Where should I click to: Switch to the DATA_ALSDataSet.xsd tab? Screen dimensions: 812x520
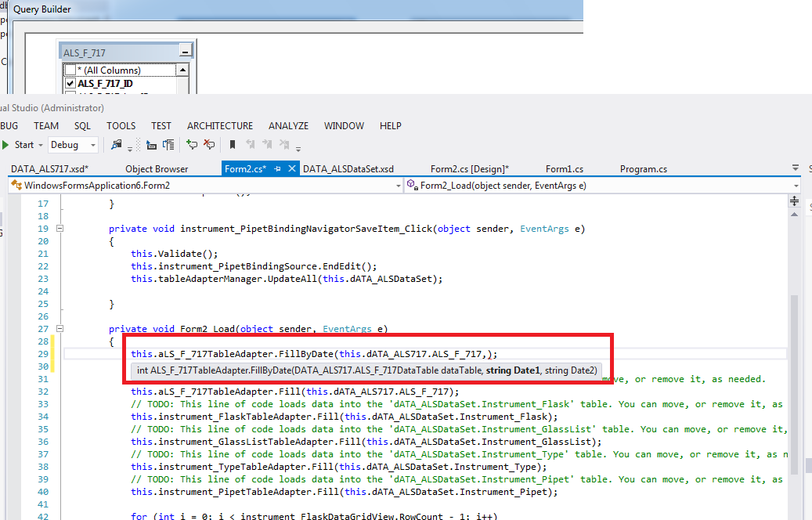pyautogui.click(x=348, y=168)
